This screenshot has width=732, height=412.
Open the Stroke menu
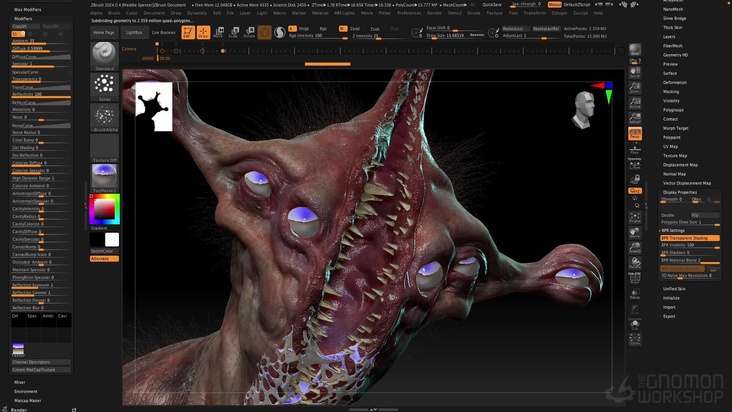click(x=473, y=13)
